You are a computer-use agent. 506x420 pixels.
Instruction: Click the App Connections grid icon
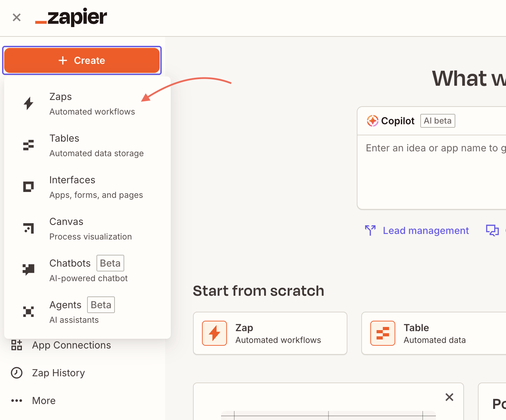(17, 345)
